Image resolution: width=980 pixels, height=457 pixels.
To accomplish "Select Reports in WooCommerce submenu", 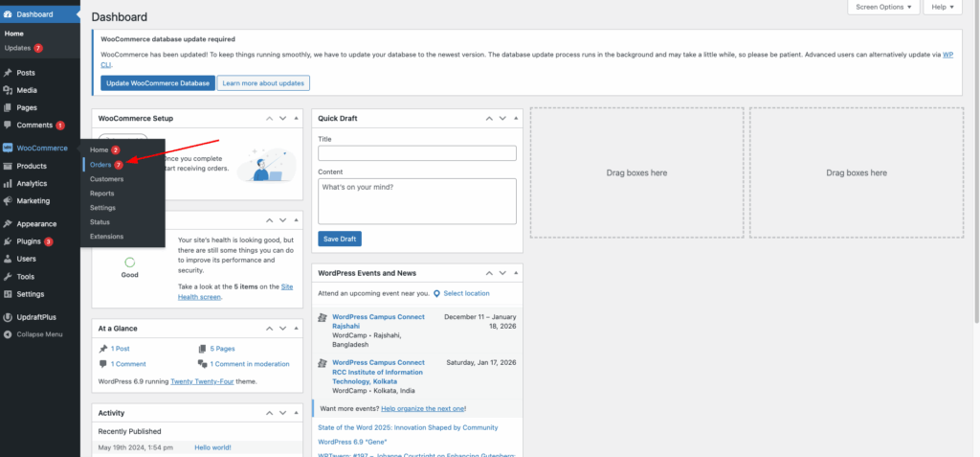I will coord(101,194).
